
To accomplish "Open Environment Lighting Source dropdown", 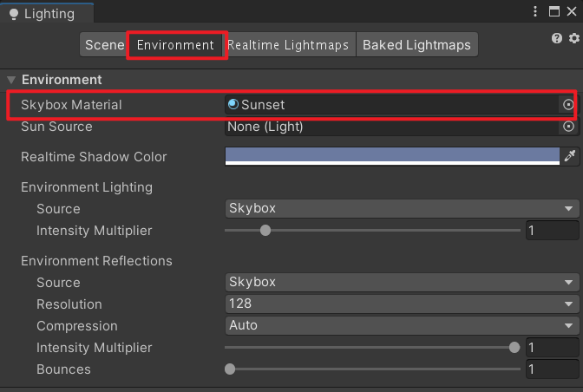I will tap(402, 208).
